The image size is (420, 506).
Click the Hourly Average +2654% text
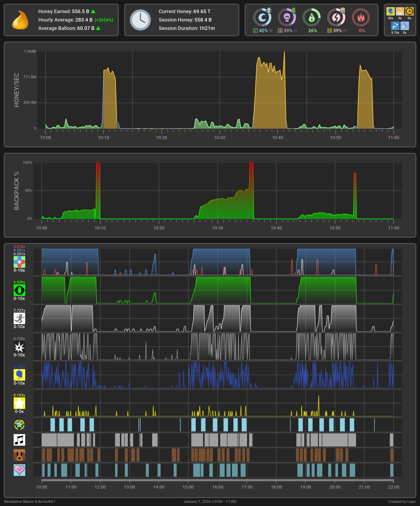pos(104,20)
